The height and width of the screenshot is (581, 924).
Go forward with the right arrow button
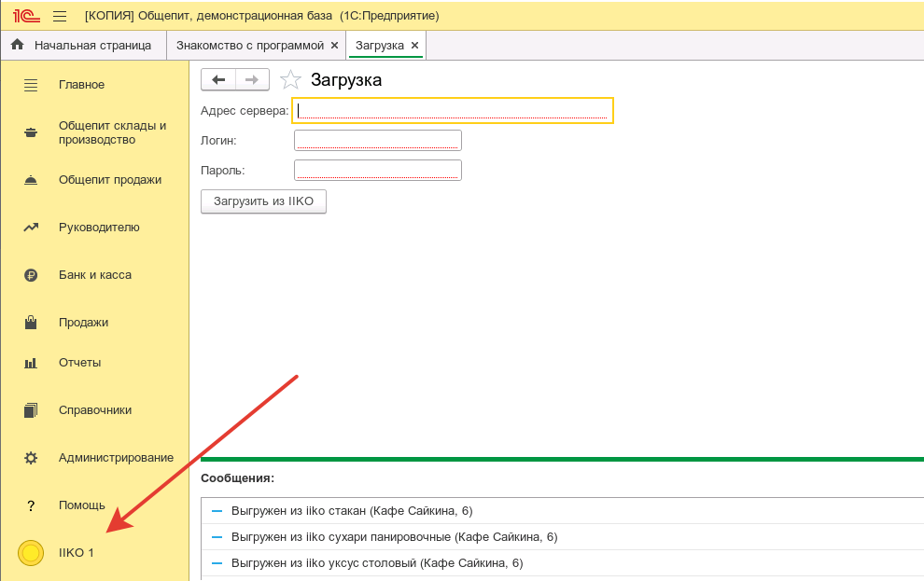pos(252,79)
